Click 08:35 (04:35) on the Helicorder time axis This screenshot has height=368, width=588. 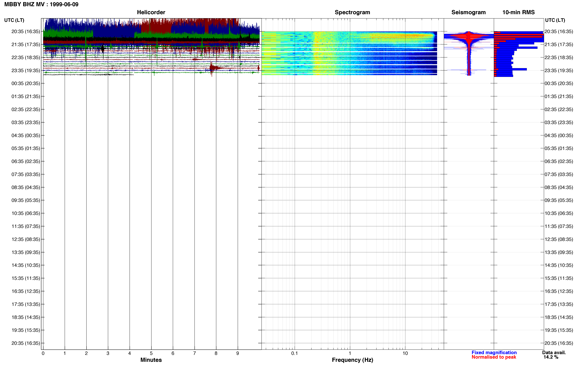(26, 187)
